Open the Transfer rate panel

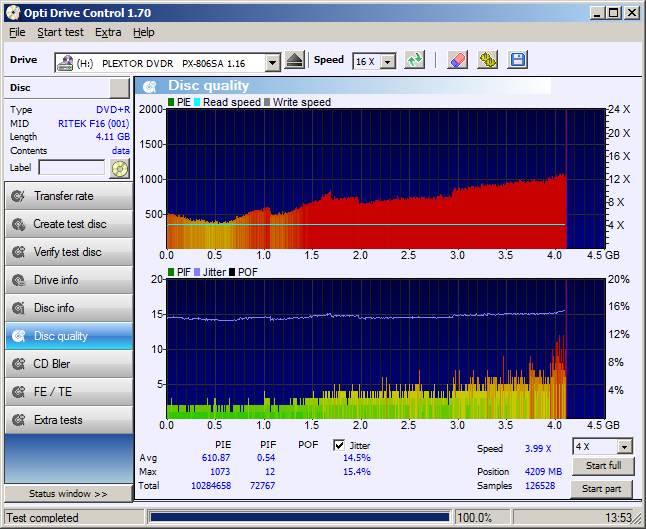pos(69,196)
